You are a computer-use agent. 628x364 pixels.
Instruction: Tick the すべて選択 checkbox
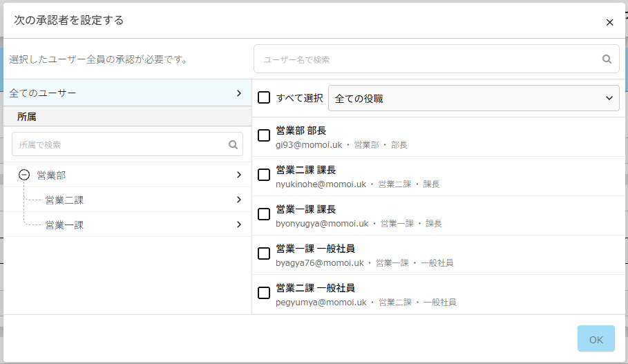click(264, 98)
